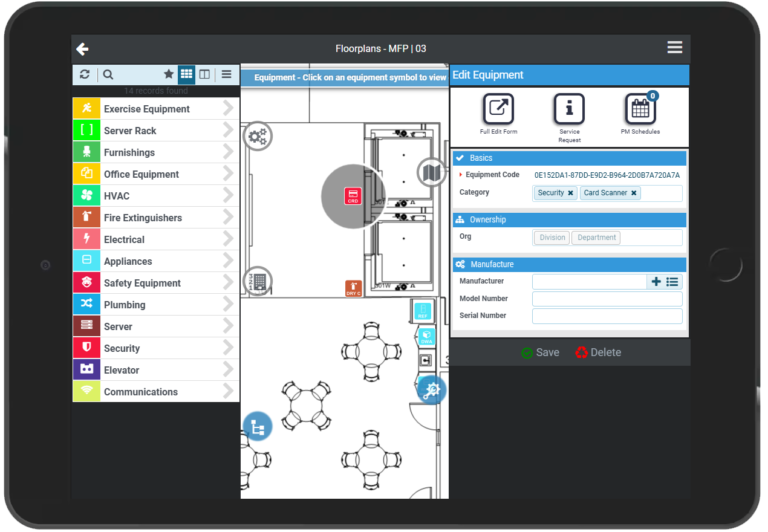Click the green Server Rack color tile
The image size is (768, 532).
[86, 130]
